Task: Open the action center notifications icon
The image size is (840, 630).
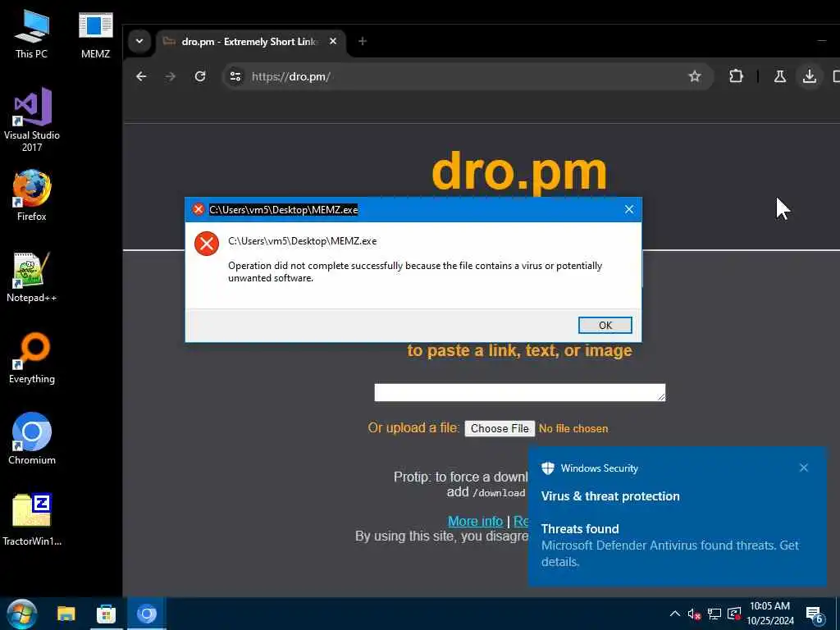Action: [x=815, y=614]
